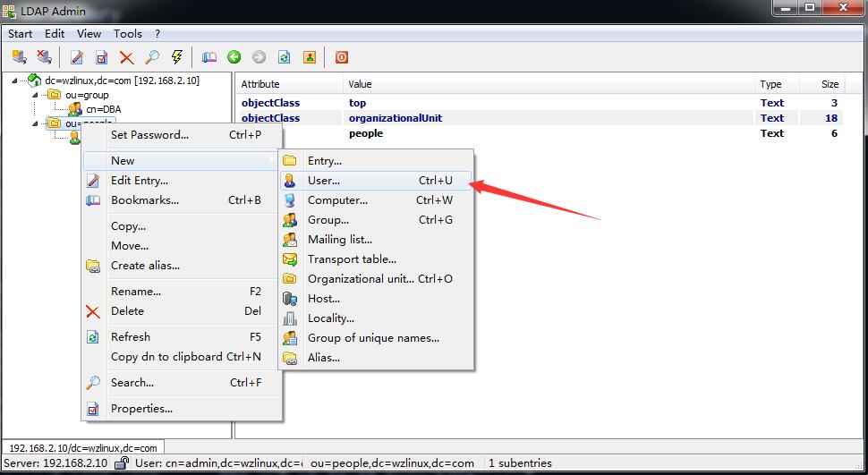Viewport: 868px width, 475px height.
Task: Click the building icon beside Locality
Action: pyautogui.click(x=290, y=318)
